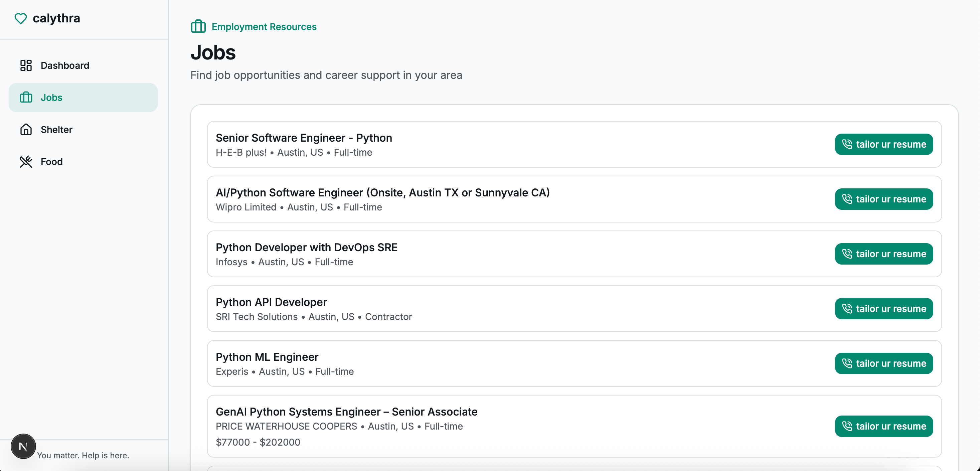
Task: Click the Shelter house icon in sidebar
Action: tap(26, 129)
